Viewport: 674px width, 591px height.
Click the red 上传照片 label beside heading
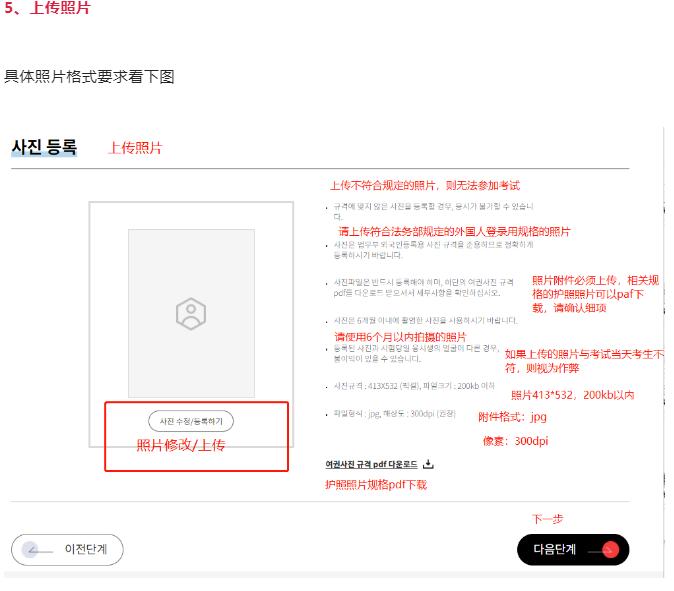click(135, 148)
